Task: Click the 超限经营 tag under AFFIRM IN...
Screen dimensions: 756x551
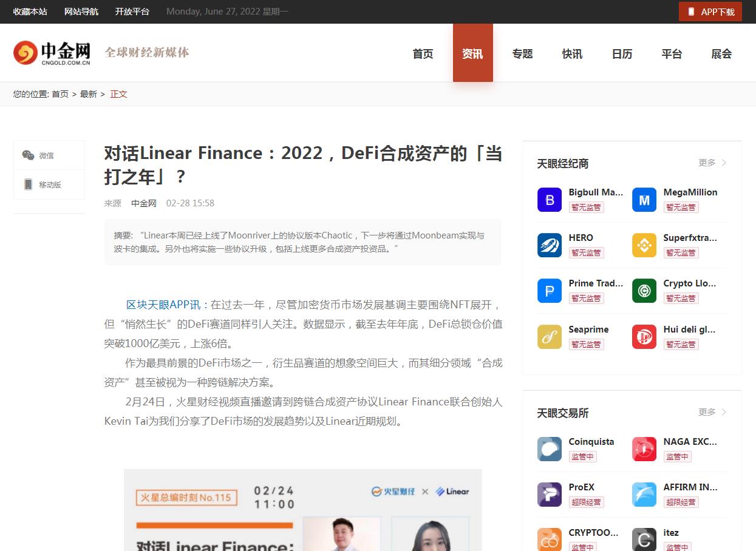Action: coord(681,502)
